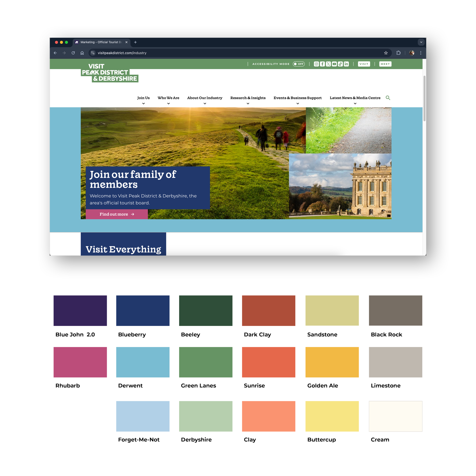Select the Blue John 2.0 color swatch
The width and height of the screenshot is (476, 476).
(80, 311)
